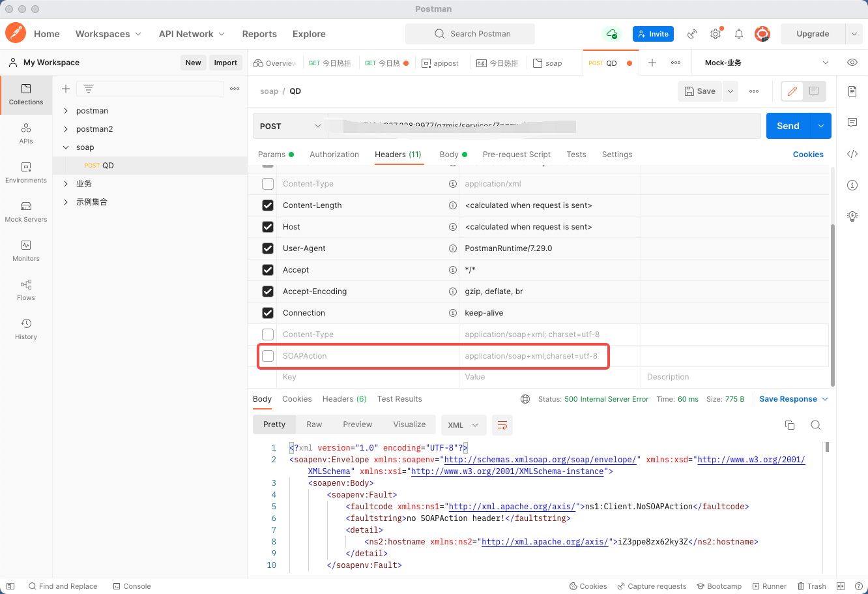Collapse the soap collection in sidebar

(x=66, y=147)
